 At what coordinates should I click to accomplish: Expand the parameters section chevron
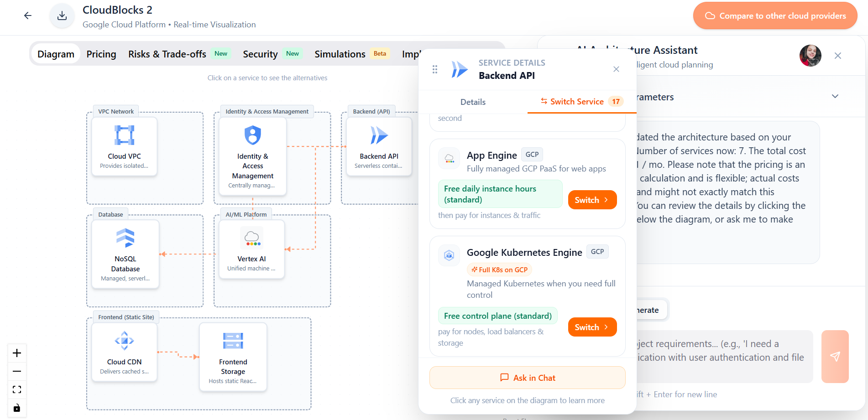point(835,97)
